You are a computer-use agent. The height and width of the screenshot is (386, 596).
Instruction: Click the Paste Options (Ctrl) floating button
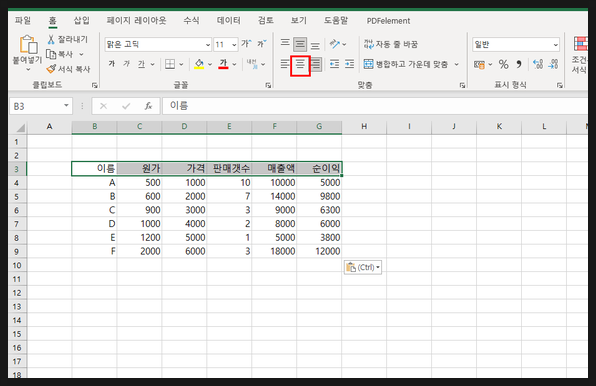(x=363, y=267)
